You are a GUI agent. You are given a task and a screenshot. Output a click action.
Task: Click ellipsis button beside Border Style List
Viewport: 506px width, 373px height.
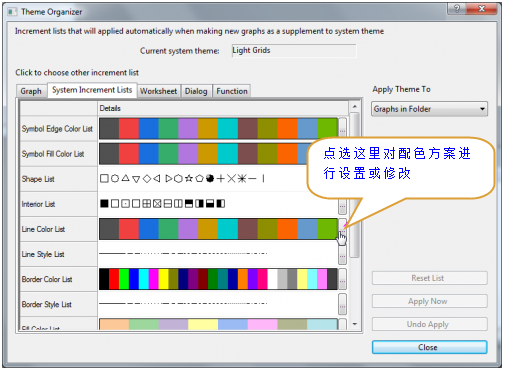tap(342, 304)
